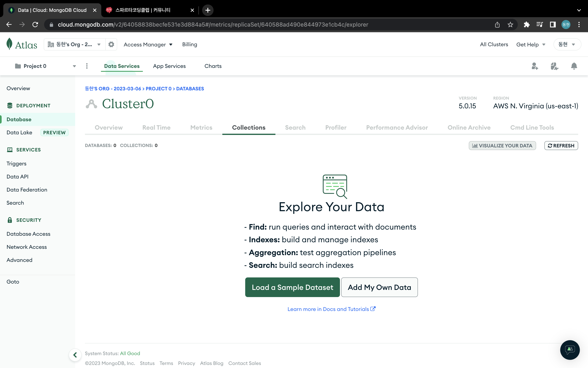Switch to the Data Services tab
This screenshot has width=588, height=368.
tap(122, 66)
